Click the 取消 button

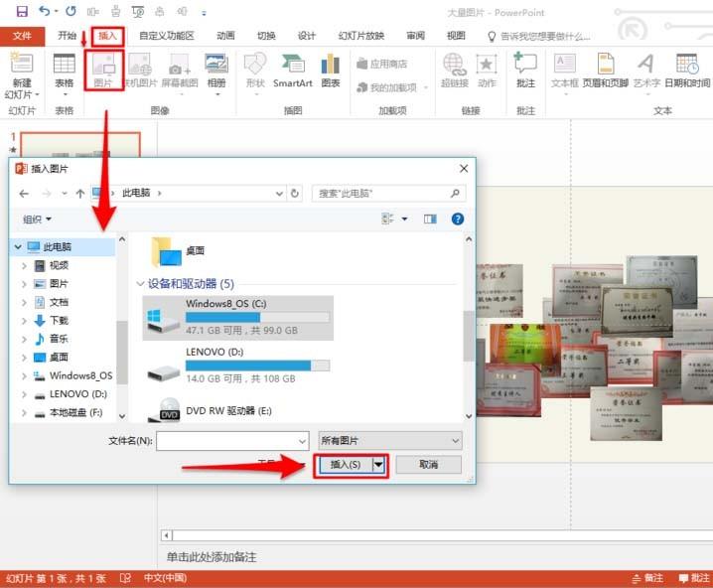click(428, 465)
